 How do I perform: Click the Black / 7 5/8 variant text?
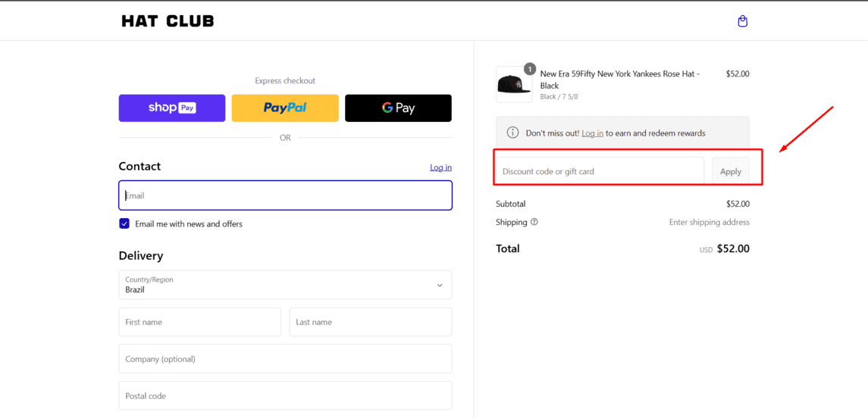point(559,97)
